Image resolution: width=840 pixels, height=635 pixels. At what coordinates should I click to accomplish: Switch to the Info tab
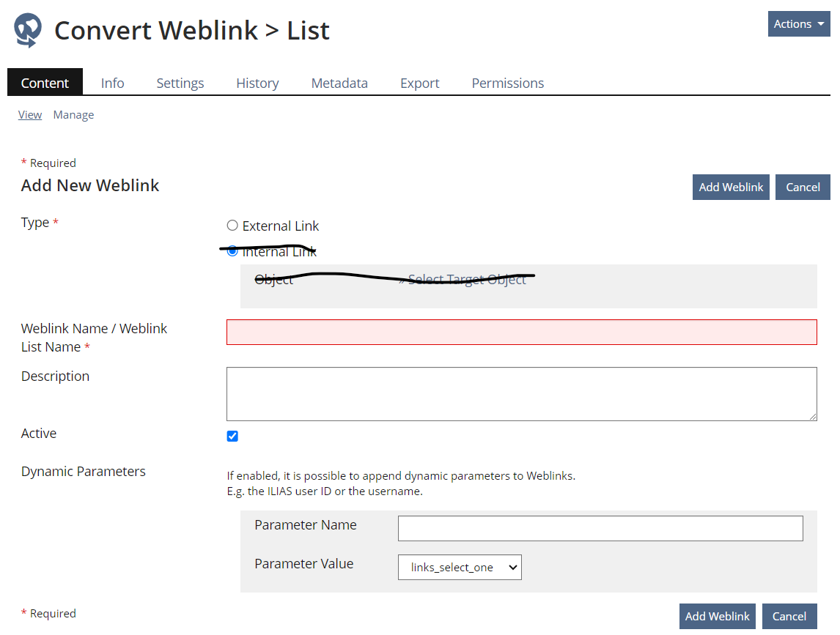point(112,83)
